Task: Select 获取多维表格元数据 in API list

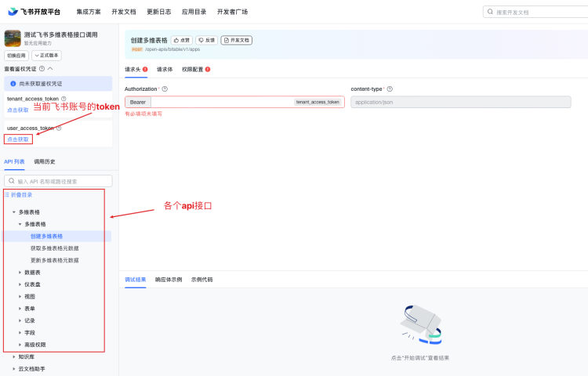Action: [54, 248]
